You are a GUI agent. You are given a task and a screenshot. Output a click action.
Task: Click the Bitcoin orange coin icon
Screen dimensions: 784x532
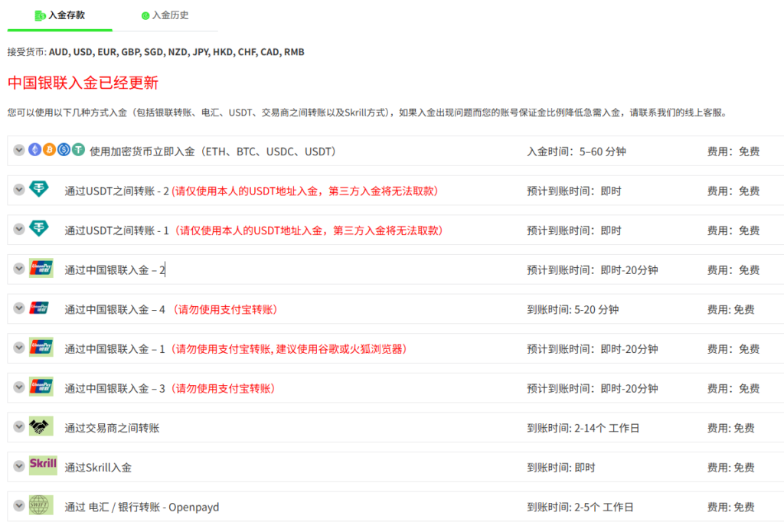[x=50, y=150]
